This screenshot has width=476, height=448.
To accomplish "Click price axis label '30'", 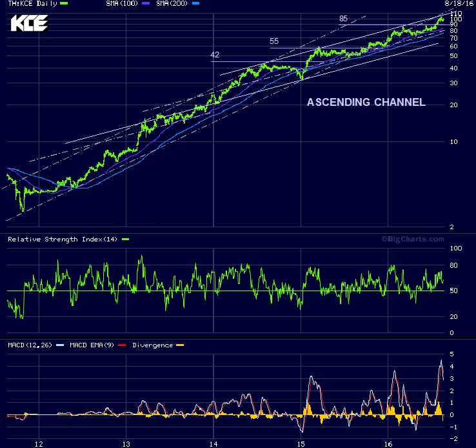I will [453, 83].
